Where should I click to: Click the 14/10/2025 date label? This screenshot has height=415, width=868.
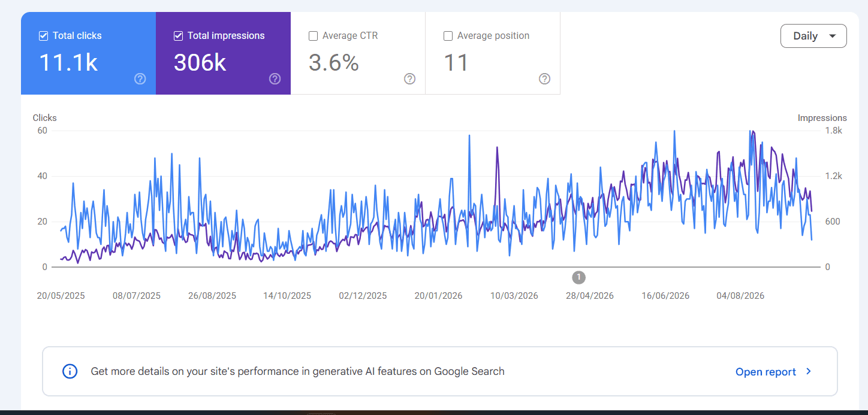287,296
